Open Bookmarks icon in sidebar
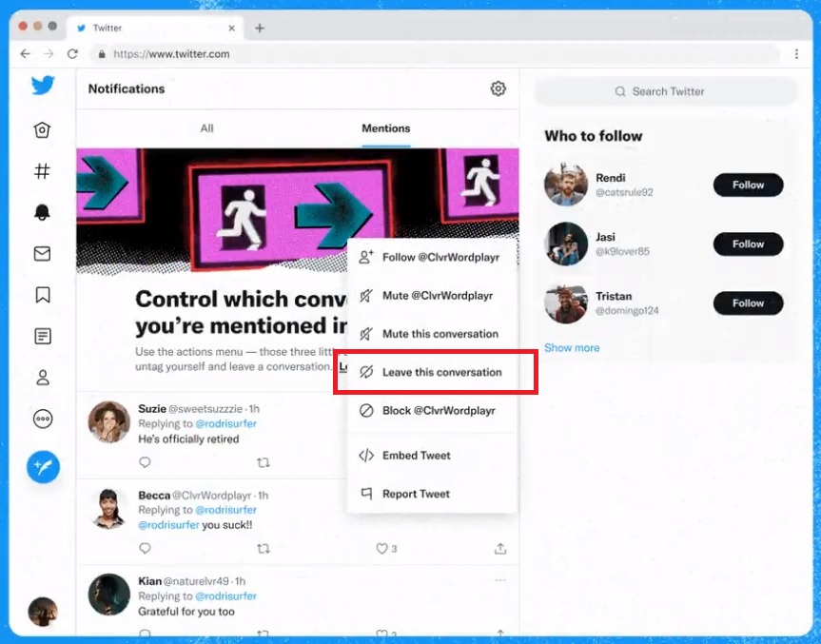Screen dimensions: 821x644 coord(42,295)
